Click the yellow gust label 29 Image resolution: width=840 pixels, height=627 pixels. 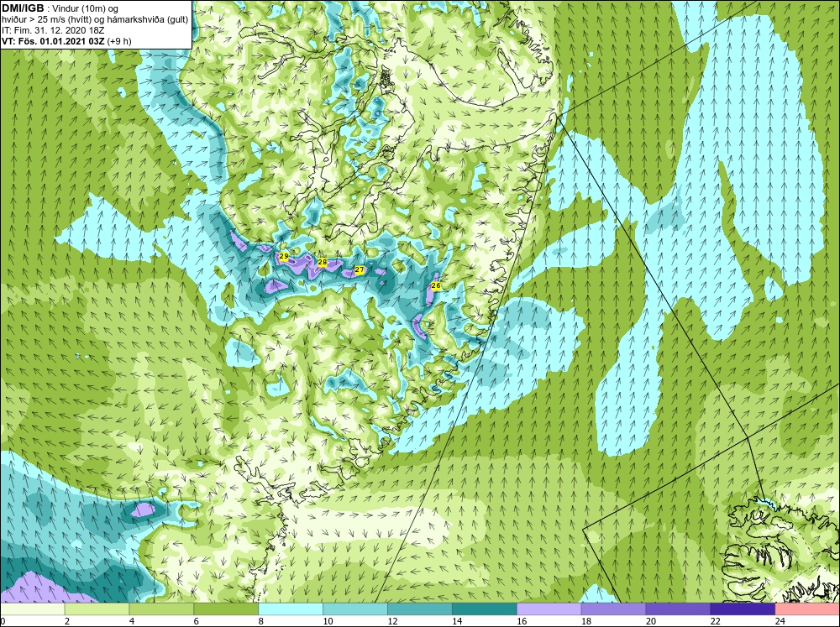click(284, 257)
